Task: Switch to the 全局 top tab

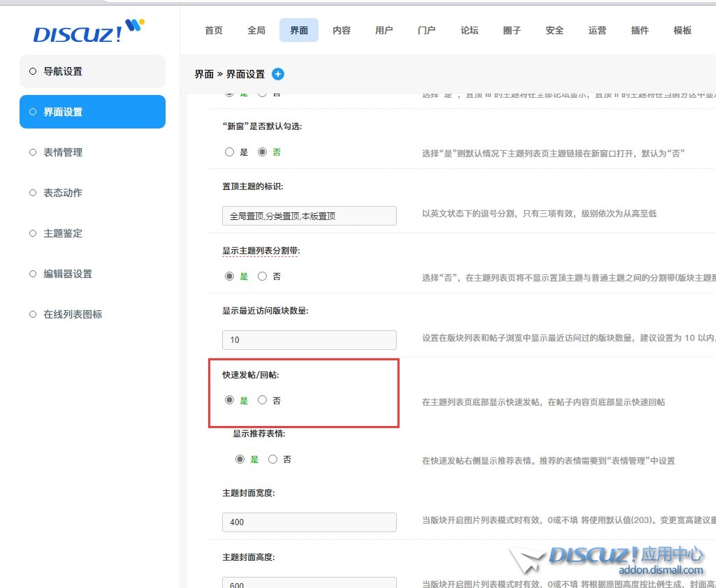Action: (256, 30)
